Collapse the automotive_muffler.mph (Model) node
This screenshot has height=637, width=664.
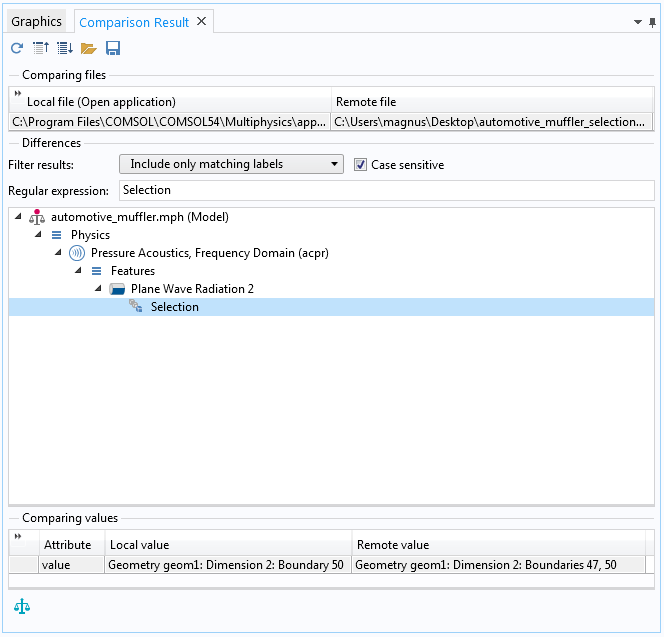click(x=18, y=216)
